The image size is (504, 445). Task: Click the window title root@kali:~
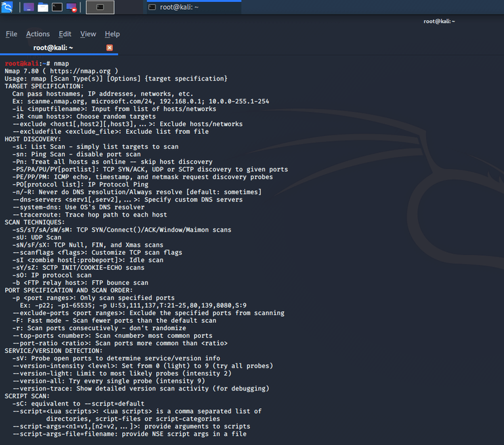pyautogui.click(x=439, y=21)
